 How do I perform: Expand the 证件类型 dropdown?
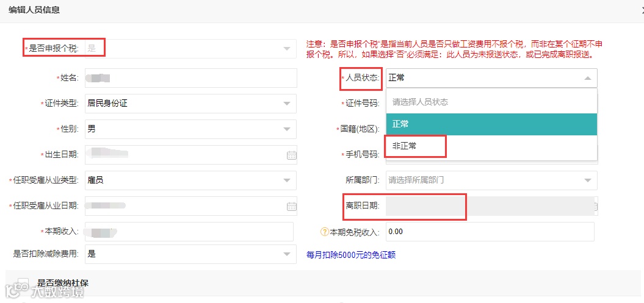pyautogui.click(x=286, y=104)
